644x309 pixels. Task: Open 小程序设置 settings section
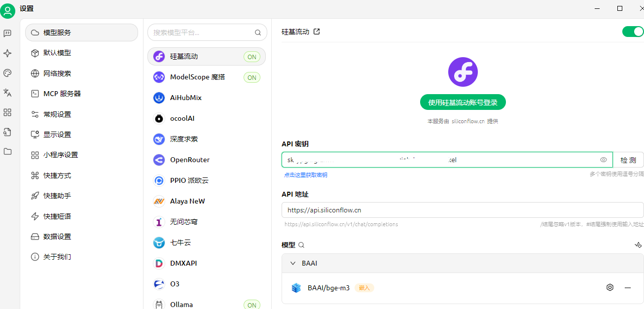coord(81,155)
